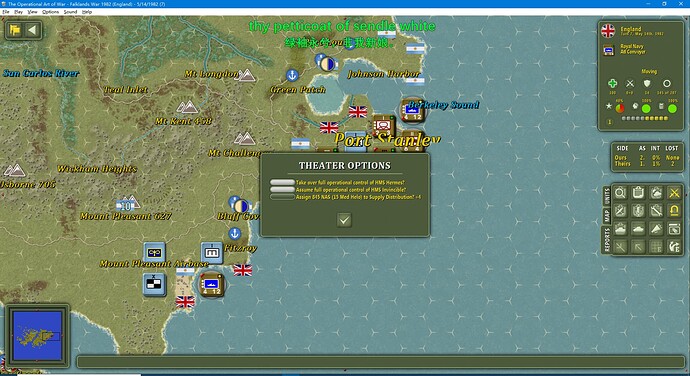Open the weather clipboard report icon
Image resolution: width=690 pixels, height=376 pixels.
656,193
